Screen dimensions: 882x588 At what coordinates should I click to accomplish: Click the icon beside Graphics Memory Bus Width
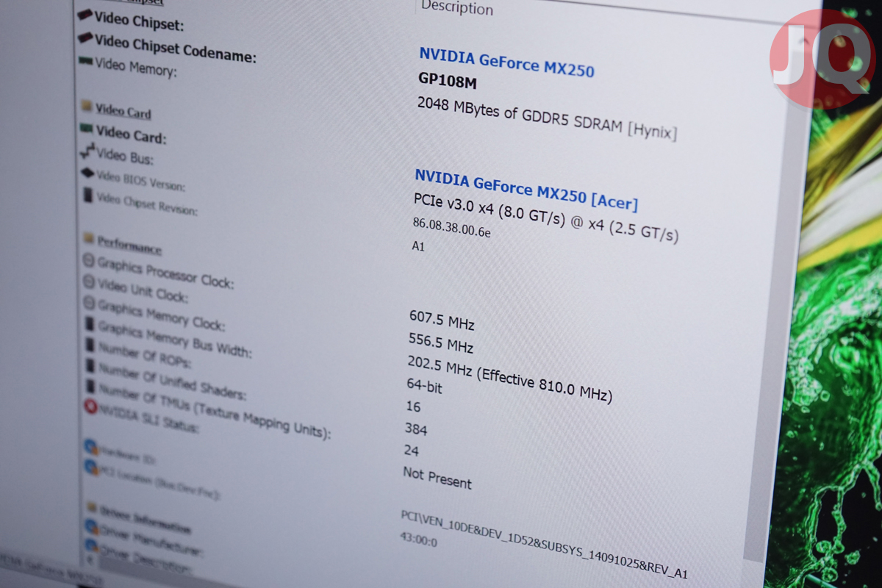coord(90,324)
